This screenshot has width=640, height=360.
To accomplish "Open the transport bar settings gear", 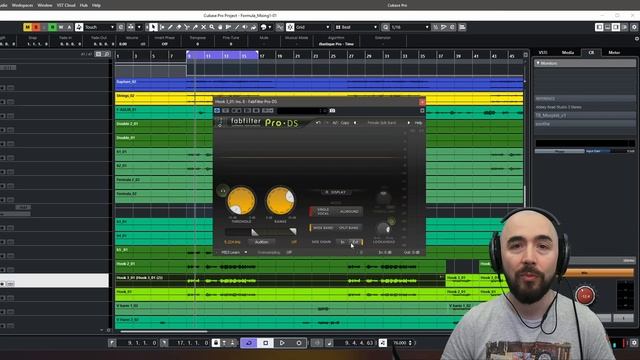I will tap(634, 343).
